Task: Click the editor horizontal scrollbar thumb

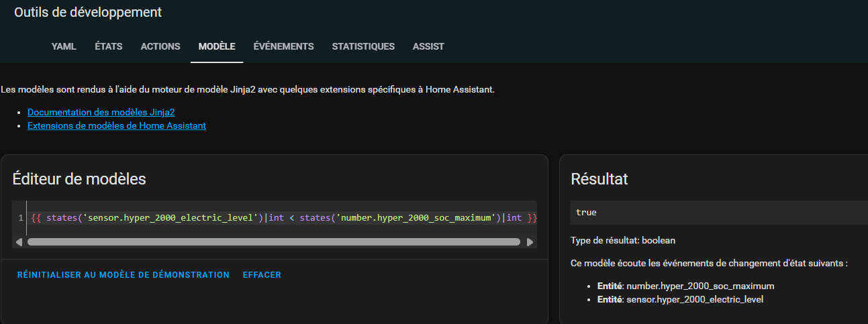Action: click(273, 241)
